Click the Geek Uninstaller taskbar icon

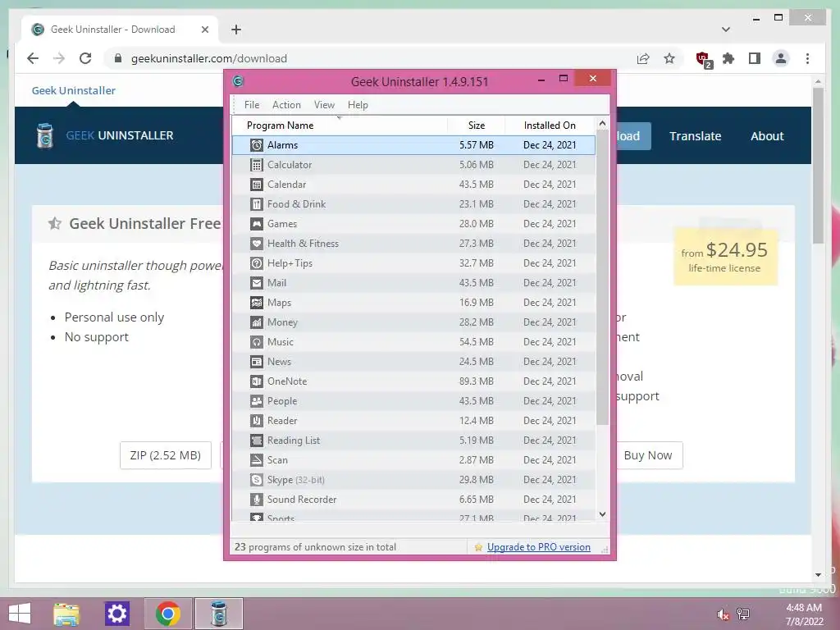point(218,614)
